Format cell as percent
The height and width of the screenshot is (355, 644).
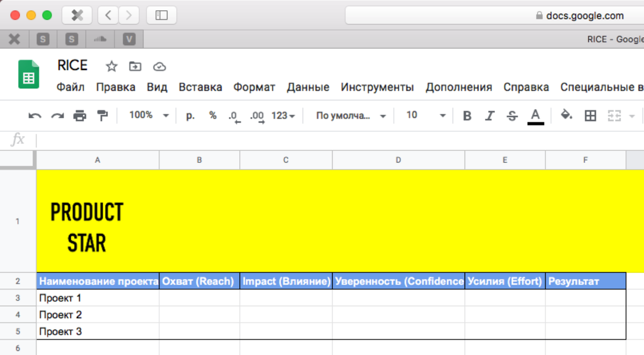[213, 115]
